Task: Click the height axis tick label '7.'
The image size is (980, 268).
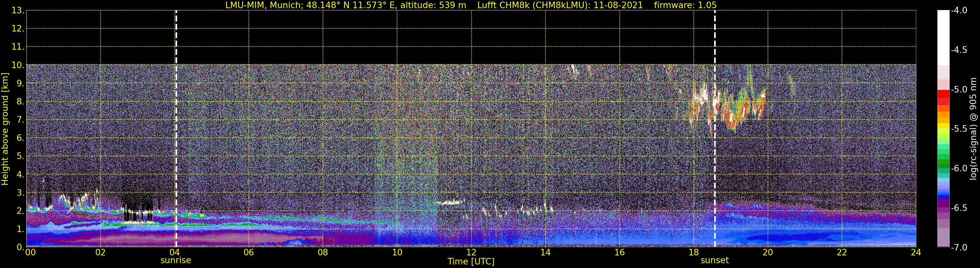Action: click(x=20, y=120)
